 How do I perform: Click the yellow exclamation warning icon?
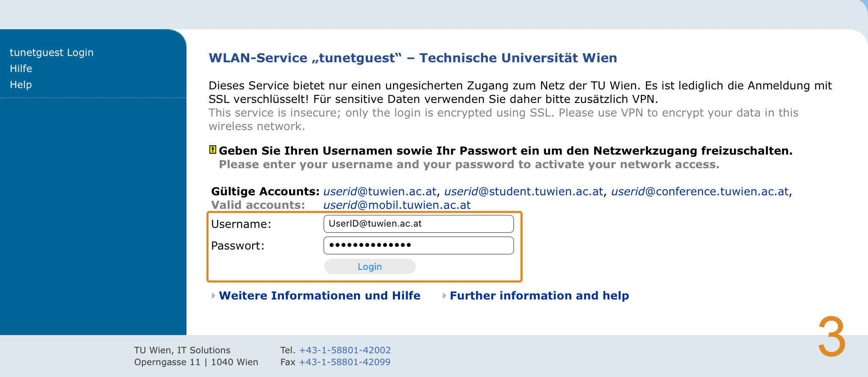pyautogui.click(x=213, y=150)
